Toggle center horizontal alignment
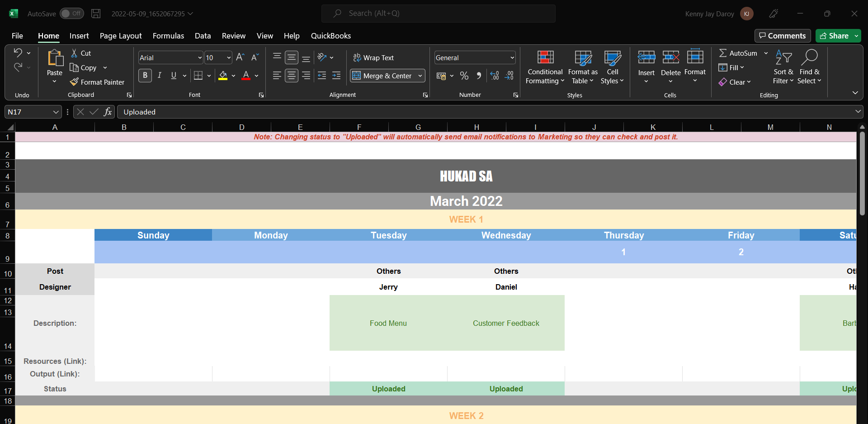This screenshot has width=868, height=424. point(292,76)
